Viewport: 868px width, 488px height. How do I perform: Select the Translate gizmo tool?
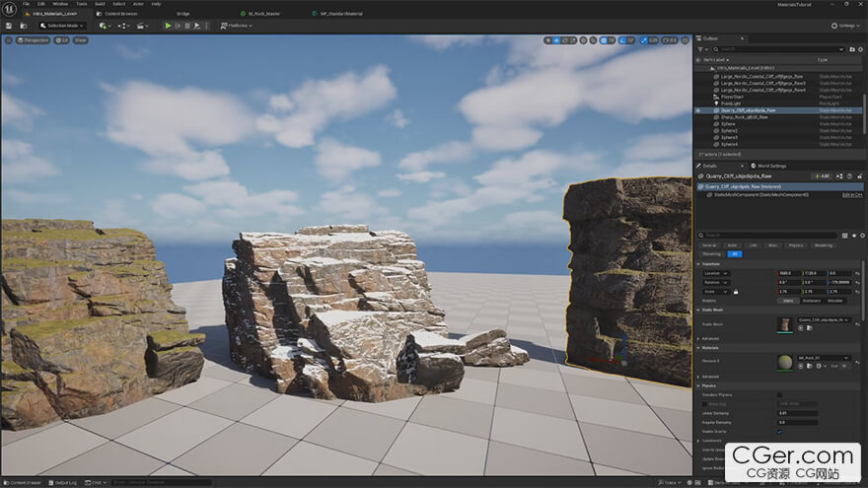click(556, 40)
